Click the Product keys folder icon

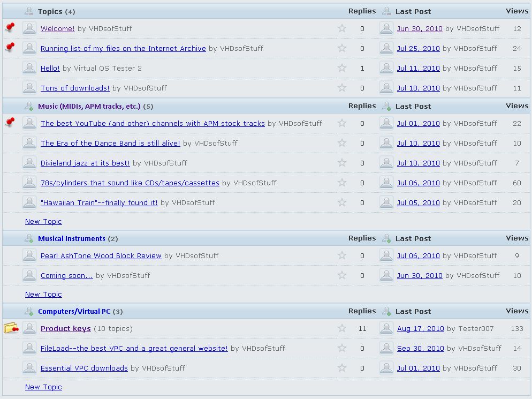click(11, 328)
